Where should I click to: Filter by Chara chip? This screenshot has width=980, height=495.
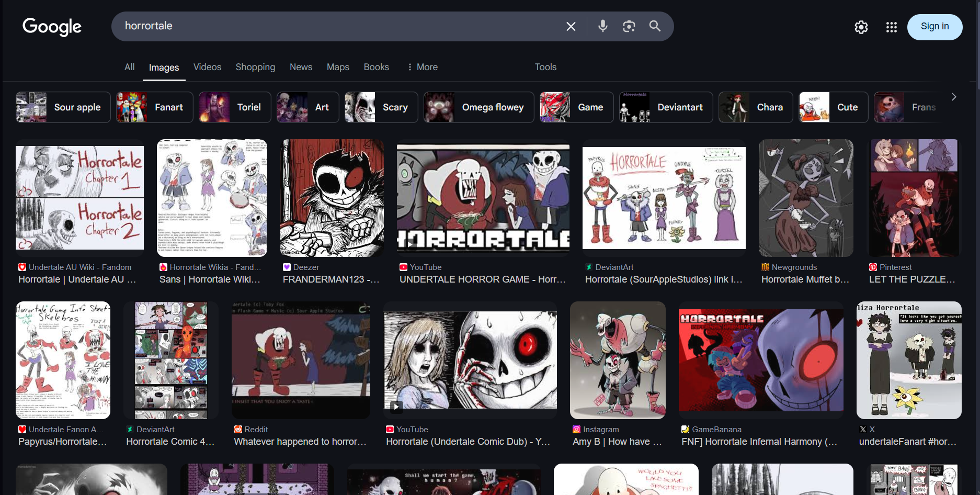pos(756,107)
